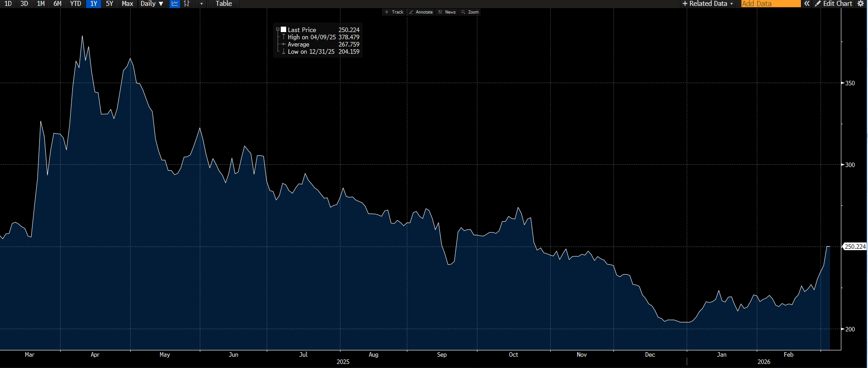Activate the Track crosshair tool
The width and height of the screenshot is (868, 368).
pyautogui.click(x=394, y=12)
